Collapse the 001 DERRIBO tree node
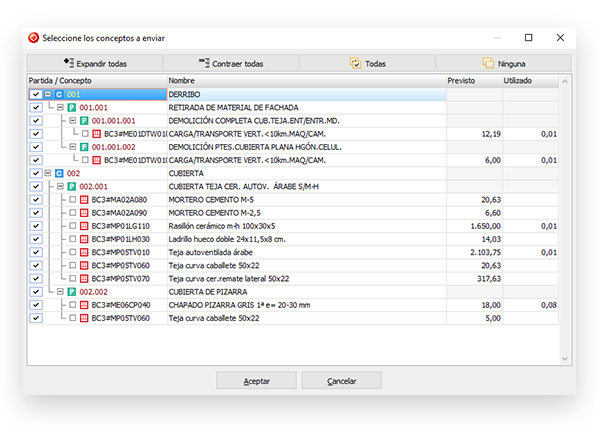Image resolution: width=600 pixels, height=425 pixels. (47, 94)
